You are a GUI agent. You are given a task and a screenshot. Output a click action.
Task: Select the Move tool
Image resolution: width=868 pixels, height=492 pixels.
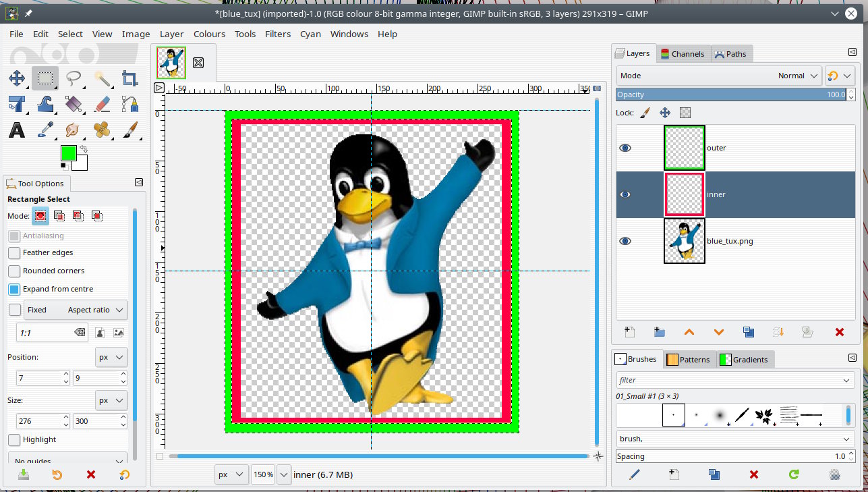pos(17,78)
